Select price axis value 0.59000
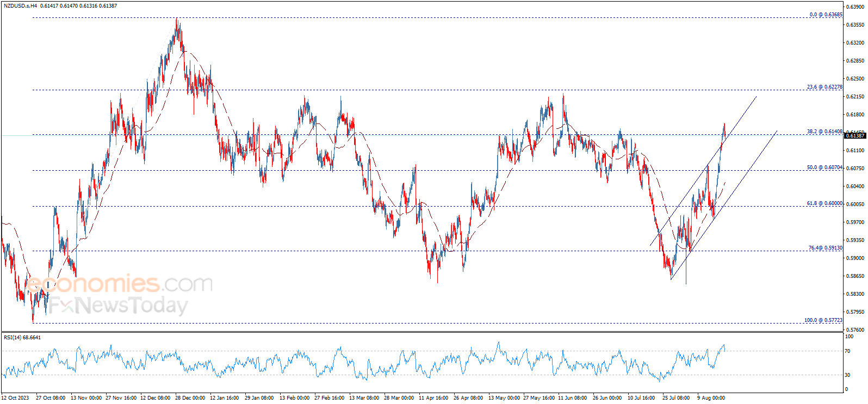The image size is (868, 404). click(855, 258)
